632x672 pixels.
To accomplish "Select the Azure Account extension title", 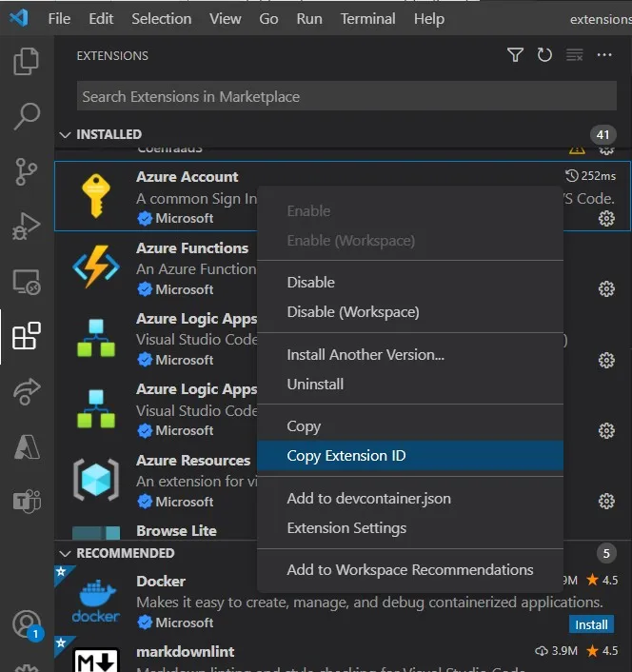I will pyautogui.click(x=187, y=177).
